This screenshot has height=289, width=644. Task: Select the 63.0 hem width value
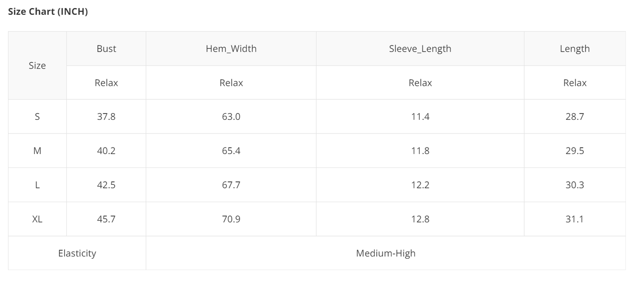[x=231, y=117]
